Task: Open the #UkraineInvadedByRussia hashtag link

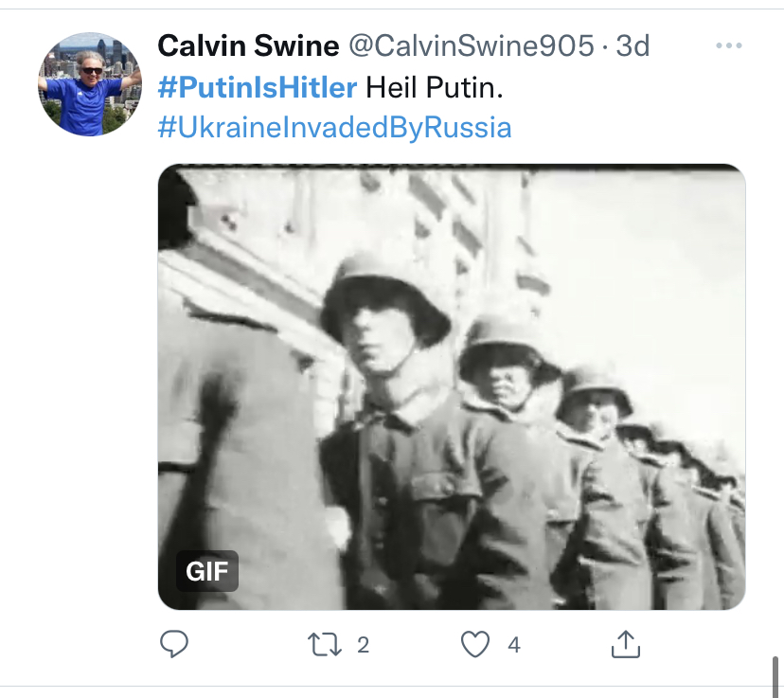Action: [334, 128]
